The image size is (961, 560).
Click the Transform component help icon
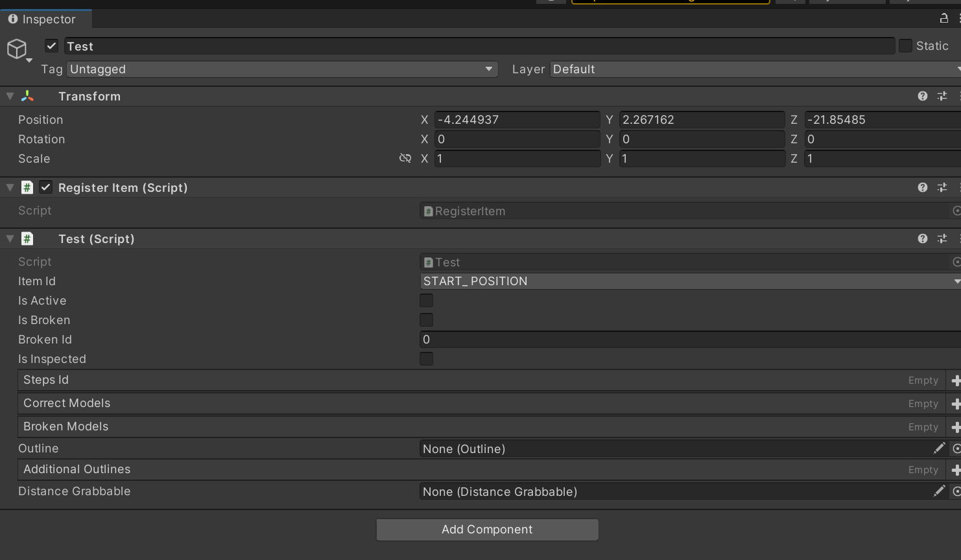(922, 96)
